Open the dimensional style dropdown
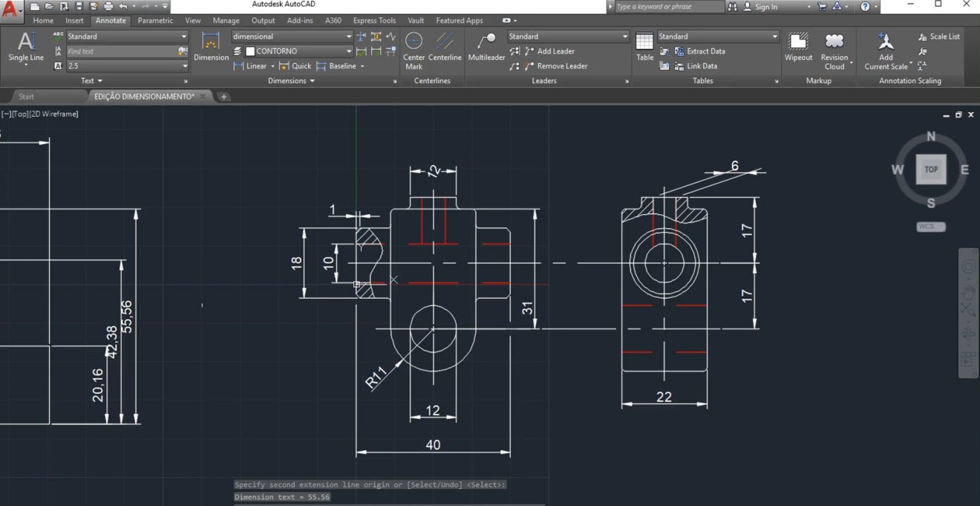 click(349, 36)
